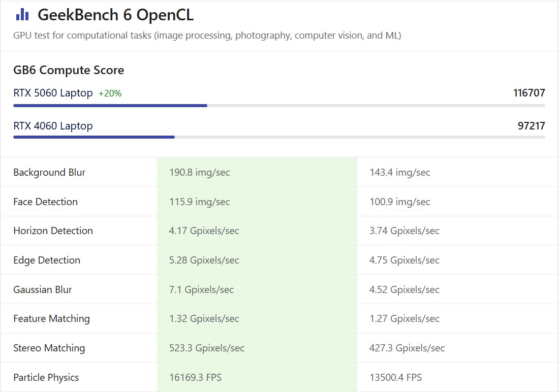Select the 4.75 Gpixels/sec value
559x392 pixels.
pos(405,260)
